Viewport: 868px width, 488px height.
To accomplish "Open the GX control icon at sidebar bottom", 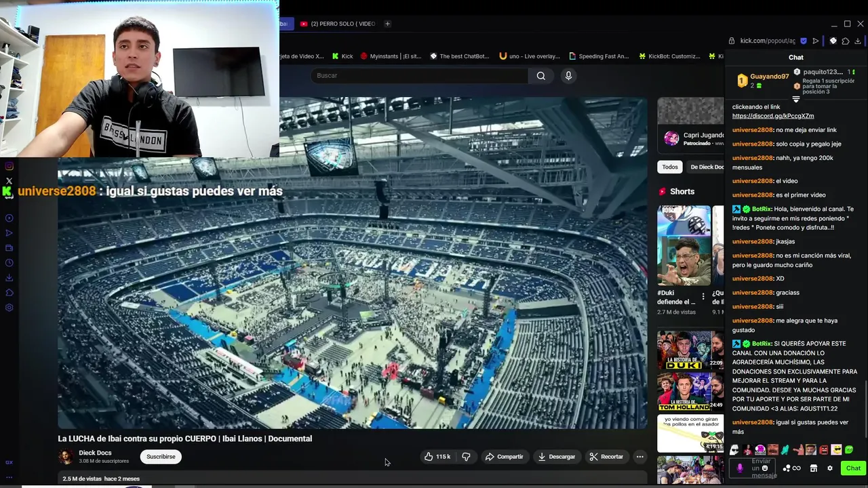I will pos(9,462).
